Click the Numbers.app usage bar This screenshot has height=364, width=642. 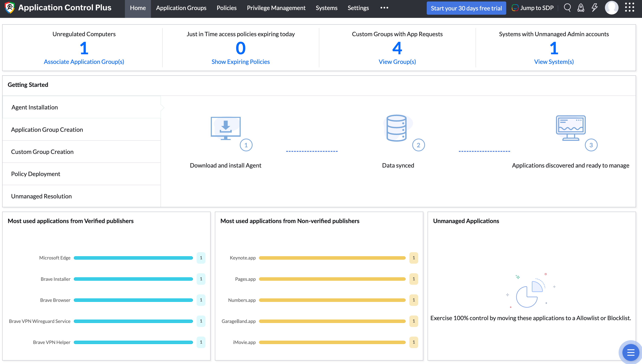point(332,300)
